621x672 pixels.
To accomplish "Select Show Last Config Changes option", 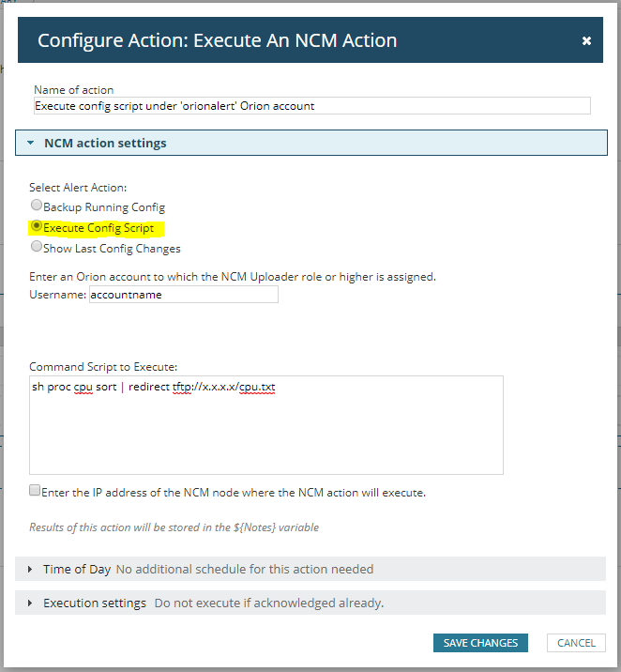I will 36,247.
